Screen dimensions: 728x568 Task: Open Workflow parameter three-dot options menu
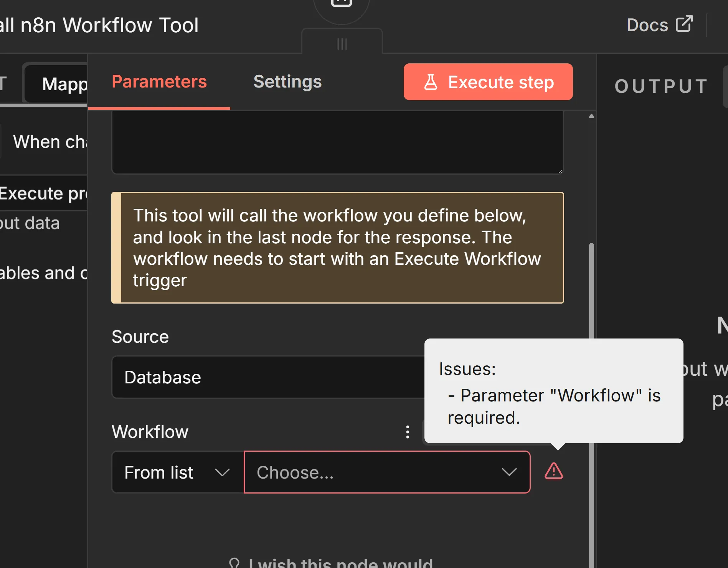pyautogui.click(x=408, y=432)
